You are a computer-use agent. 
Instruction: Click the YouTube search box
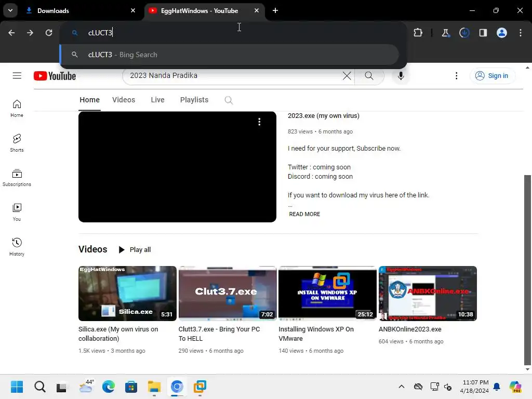point(234,75)
